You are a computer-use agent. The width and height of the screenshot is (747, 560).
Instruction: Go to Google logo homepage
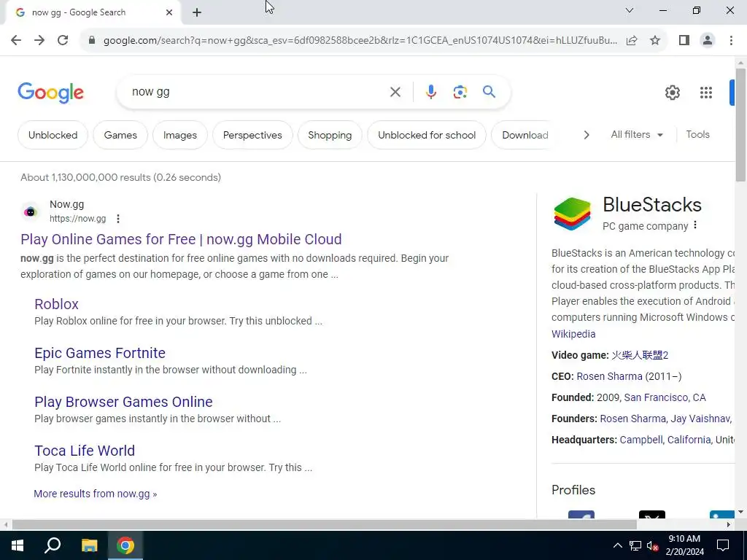pos(50,93)
